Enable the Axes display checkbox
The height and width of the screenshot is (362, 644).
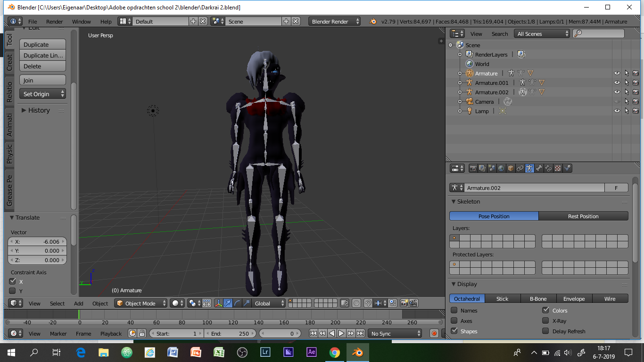[x=454, y=321]
